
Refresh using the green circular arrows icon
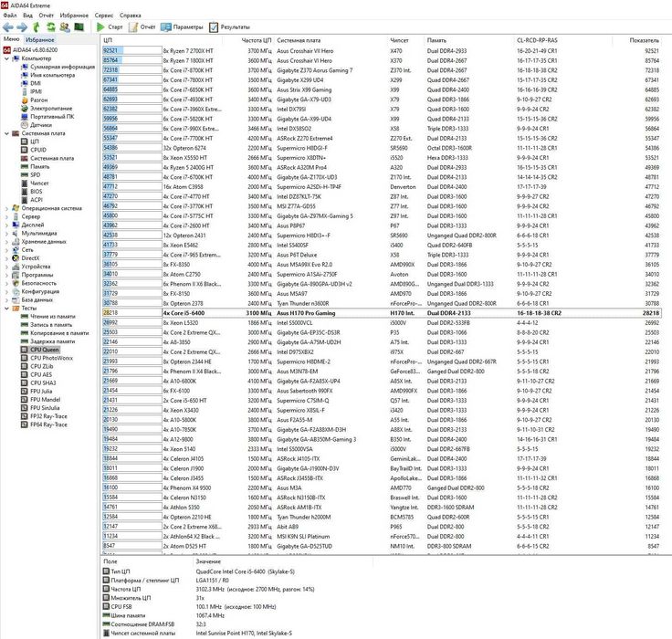tap(50, 27)
